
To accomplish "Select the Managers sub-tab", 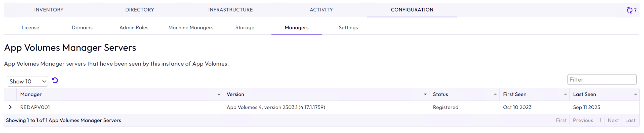I will [297, 28].
